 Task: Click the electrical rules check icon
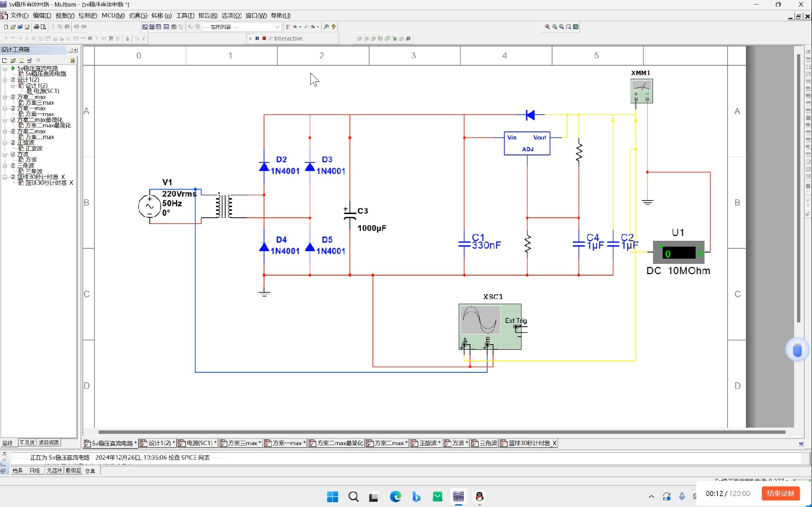(288, 27)
